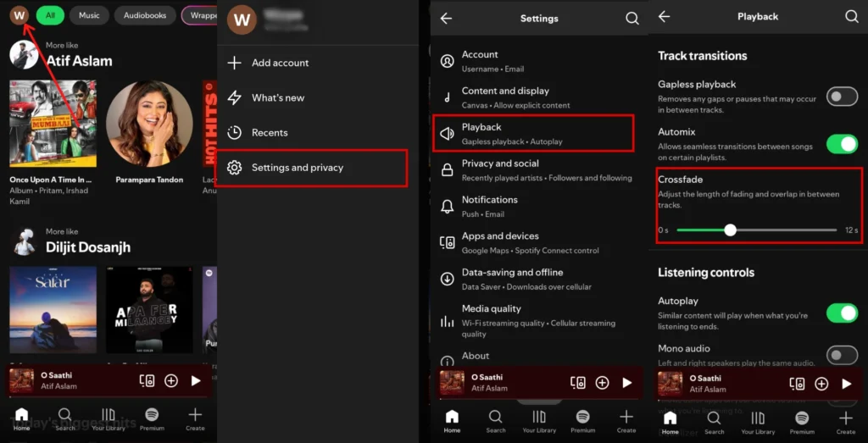Tap the large W avatar in profile menu

pos(242,20)
